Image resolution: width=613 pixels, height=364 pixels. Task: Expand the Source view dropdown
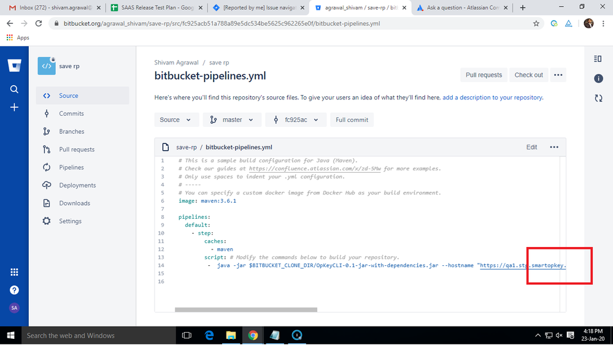point(176,120)
